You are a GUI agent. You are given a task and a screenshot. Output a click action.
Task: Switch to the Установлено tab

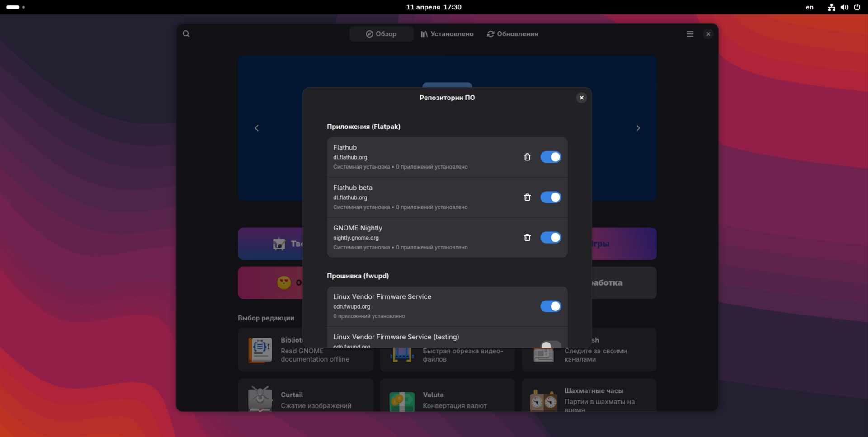point(447,34)
